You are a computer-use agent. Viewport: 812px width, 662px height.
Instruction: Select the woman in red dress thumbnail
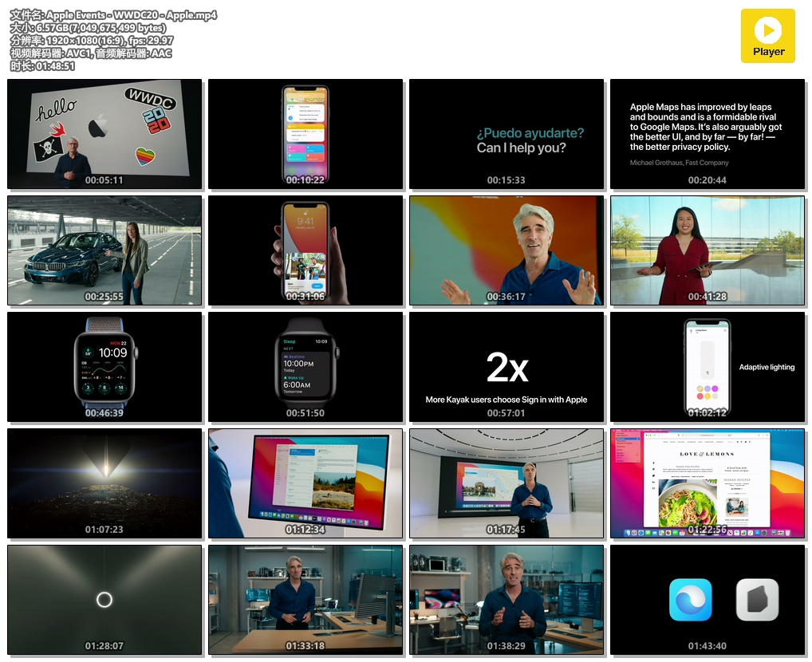[708, 250]
